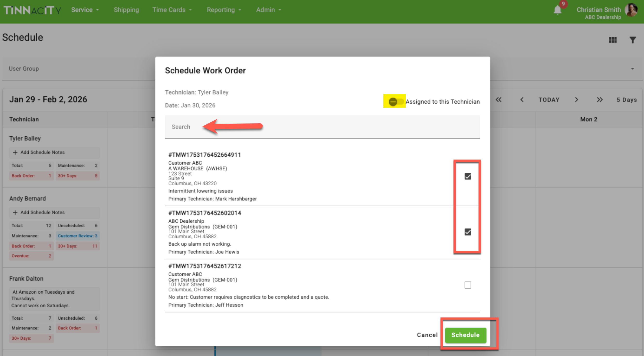Go to previous day with left chevron
Screen dimensions: 644x356
[522, 100]
